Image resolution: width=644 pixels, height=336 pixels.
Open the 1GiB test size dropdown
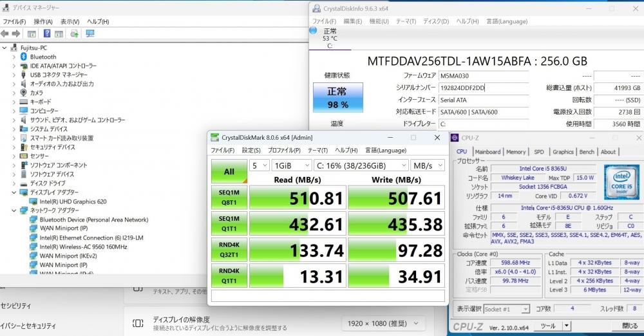tap(291, 165)
